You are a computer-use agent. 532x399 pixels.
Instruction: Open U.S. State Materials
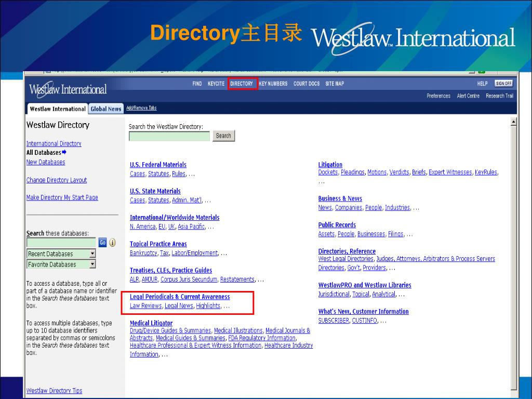pyautogui.click(x=155, y=191)
